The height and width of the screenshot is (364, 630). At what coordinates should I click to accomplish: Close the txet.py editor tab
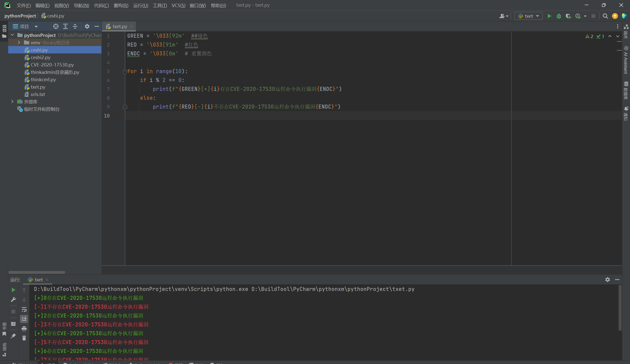(x=131, y=26)
